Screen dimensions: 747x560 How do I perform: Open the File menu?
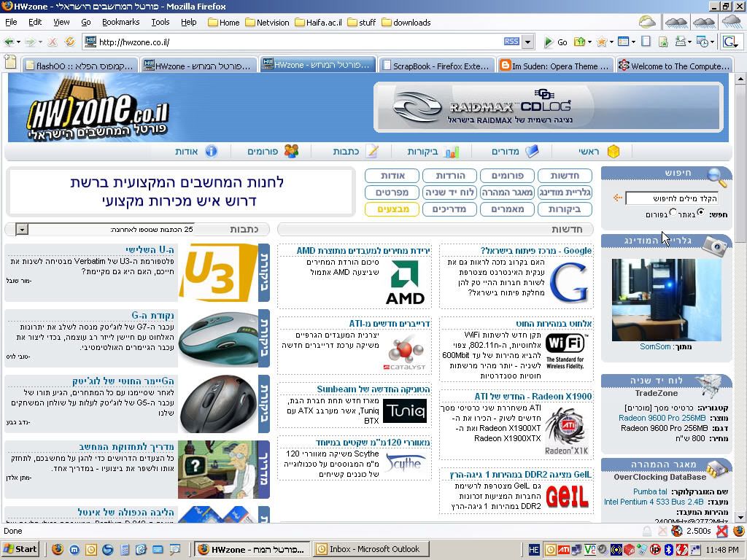[x=11, y=22]
